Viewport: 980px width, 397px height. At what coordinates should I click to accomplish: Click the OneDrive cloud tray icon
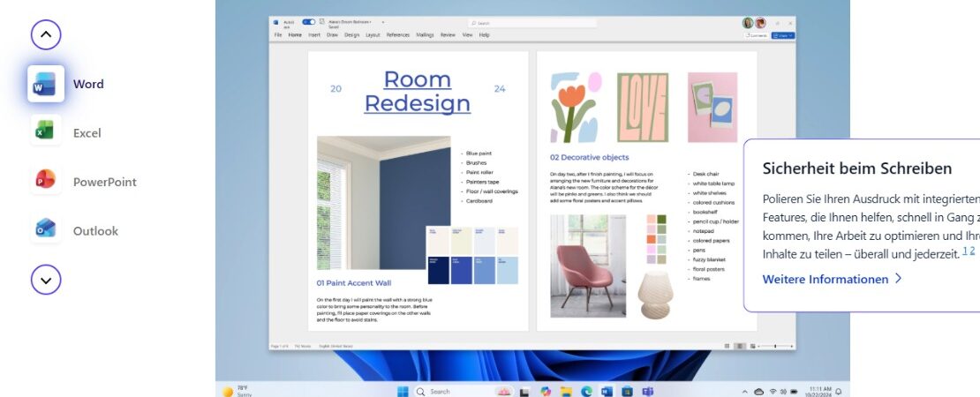(758, 392)
